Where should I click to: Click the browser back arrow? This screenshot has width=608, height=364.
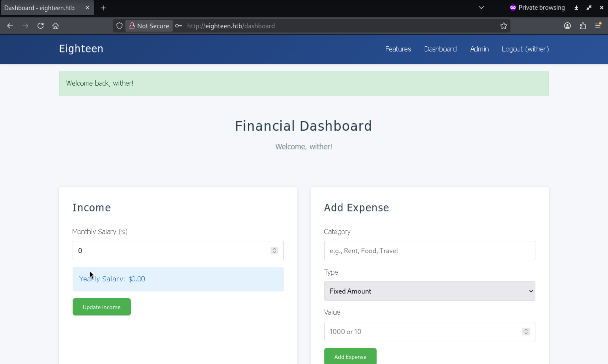click(10, 26)
